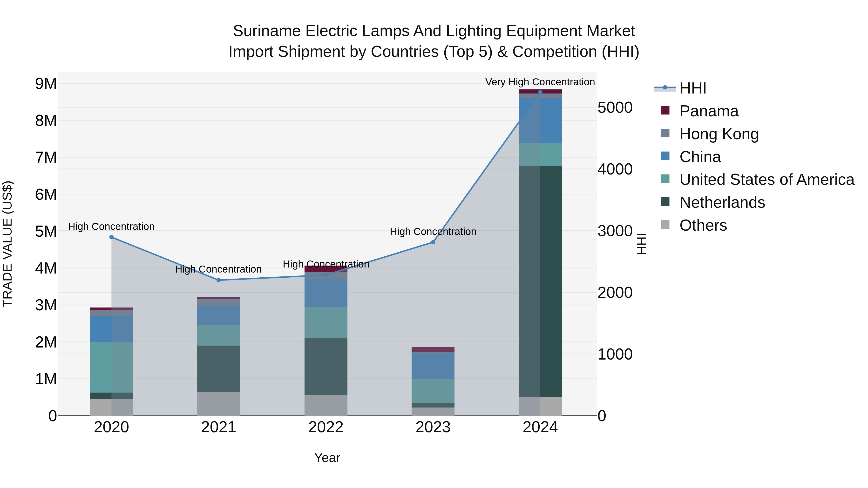
Task: Click the United States segment of 2023 bar
Action: click(433, 391)
